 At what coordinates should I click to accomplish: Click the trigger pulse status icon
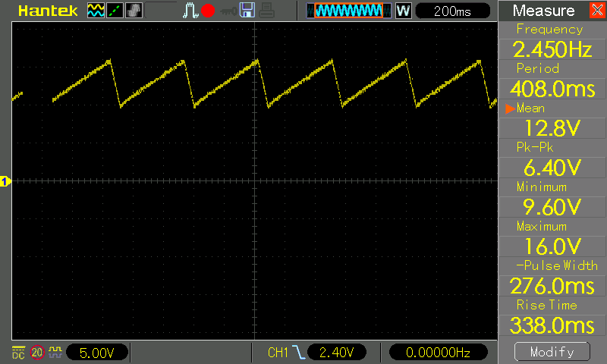(x=190, y=11)
